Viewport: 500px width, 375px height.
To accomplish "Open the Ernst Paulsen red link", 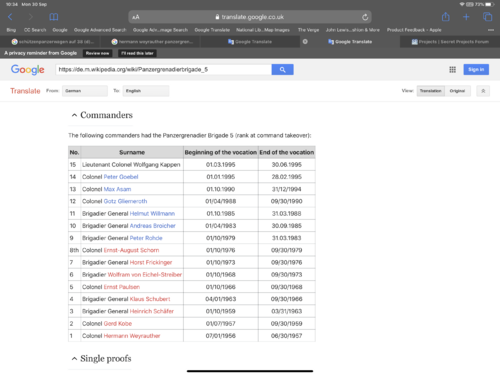I will pyautogui.click(x=122, y=287).
